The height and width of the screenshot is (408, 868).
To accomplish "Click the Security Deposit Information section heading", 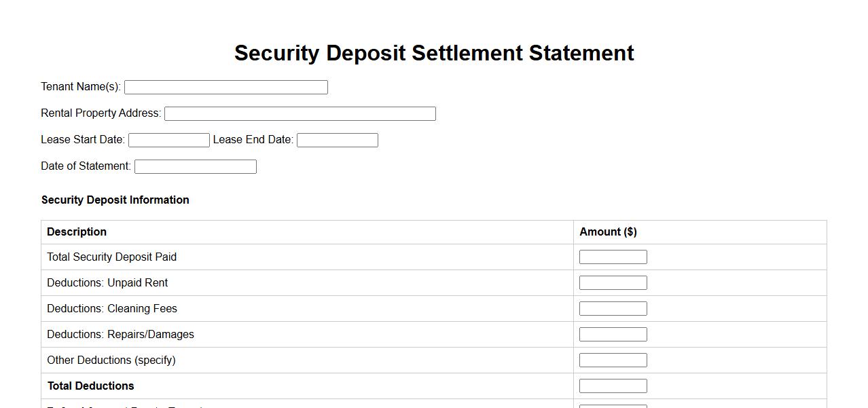I will pyautogui.click(x=115, y=200).
